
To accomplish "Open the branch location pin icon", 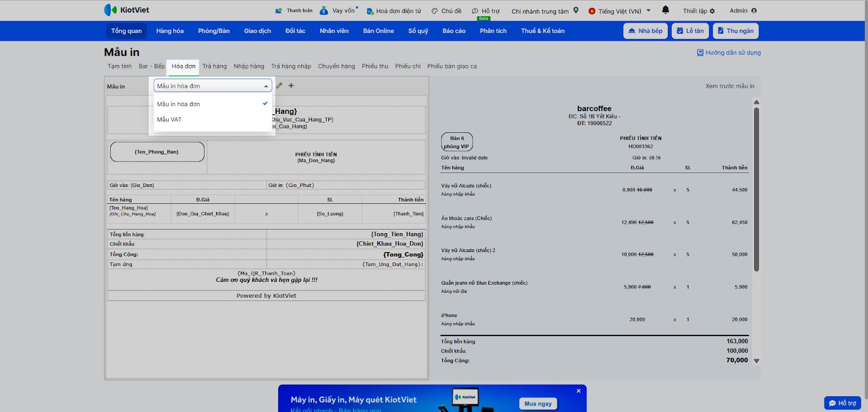I will [x=576, y=10].
